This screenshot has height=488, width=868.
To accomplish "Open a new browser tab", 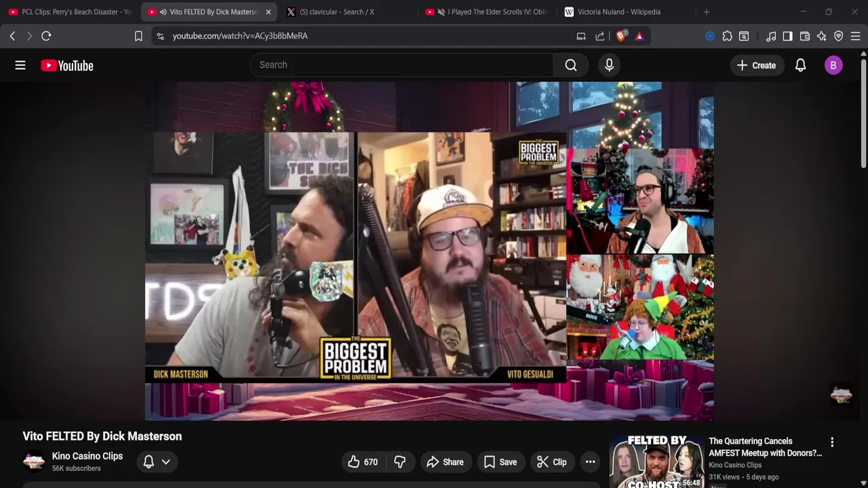I will click(x=706, y=12).
